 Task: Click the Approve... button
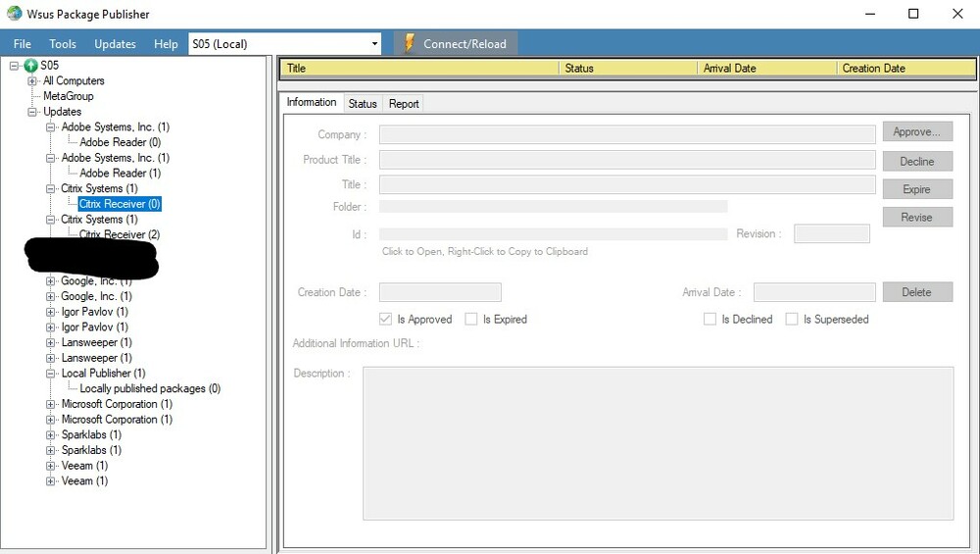(916, 132)
